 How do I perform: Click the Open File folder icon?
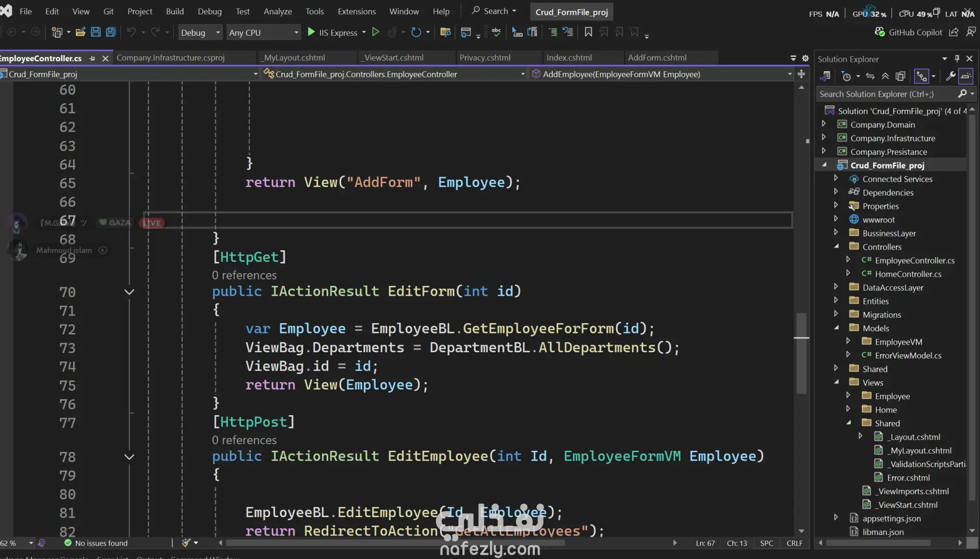click(x=80, y=32)
